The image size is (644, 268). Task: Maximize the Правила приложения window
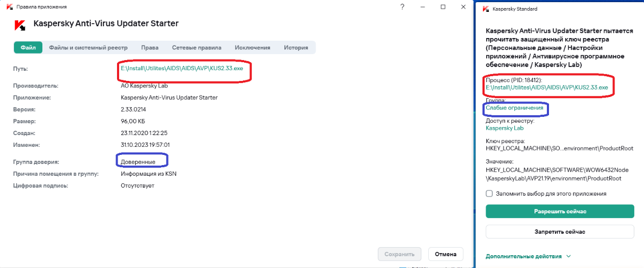[x=443, y=7]
